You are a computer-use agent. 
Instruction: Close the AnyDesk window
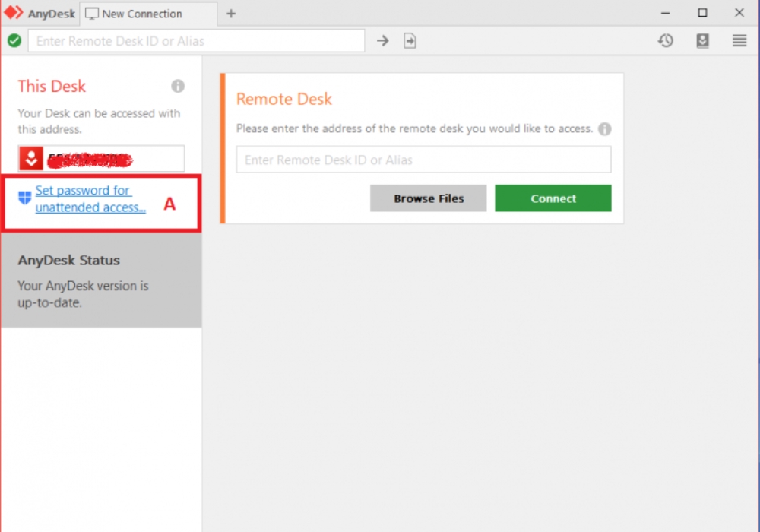point(739,13)
